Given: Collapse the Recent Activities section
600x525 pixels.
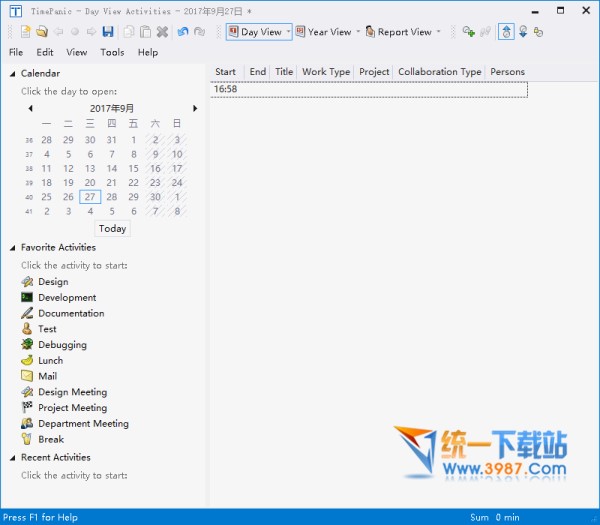Looking at the screenshot, I should click(13, 458).
